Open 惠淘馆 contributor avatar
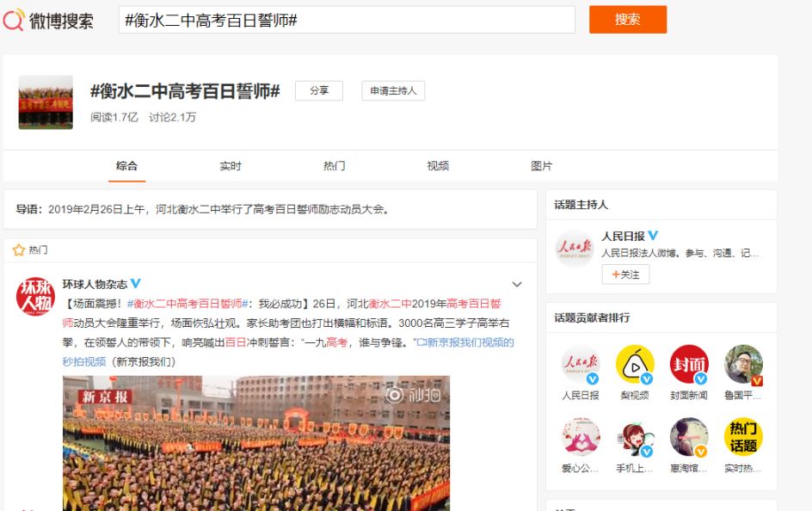This screenshot has width=812, height=511. [x=688, y=437]
